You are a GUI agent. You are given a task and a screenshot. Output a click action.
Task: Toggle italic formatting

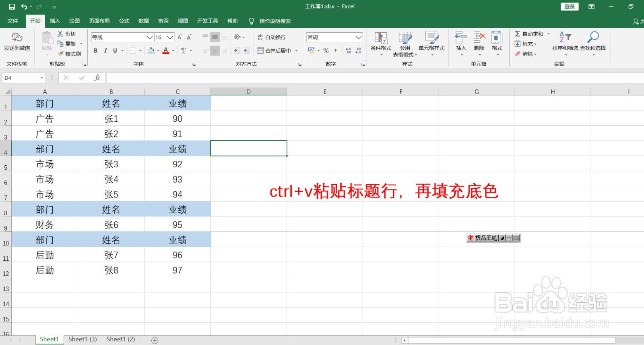[105, 50]
